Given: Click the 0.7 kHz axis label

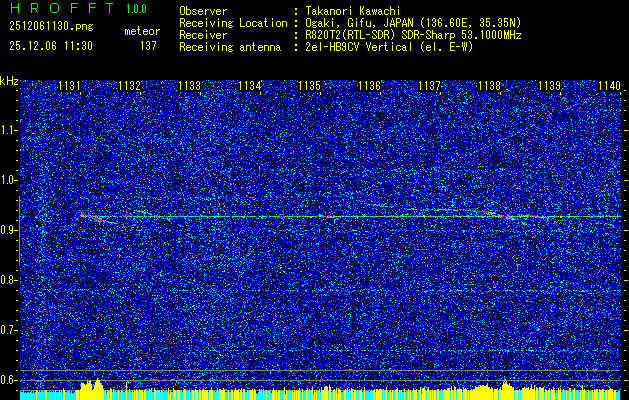Looking at the screenshot, I should [8, 330].
